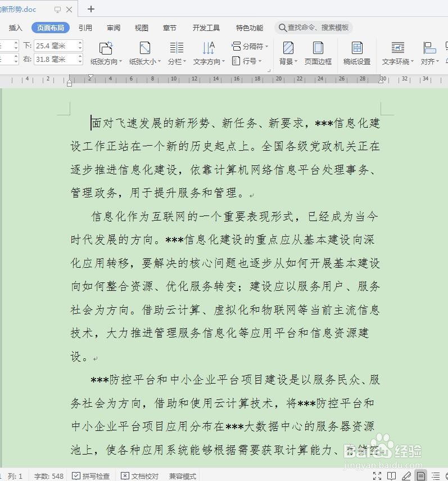Increase the bottom margin with up stepper
Image resolution: width=448 pixels, height=481 pixels.
pyautogui.click(x=80, y=43)
